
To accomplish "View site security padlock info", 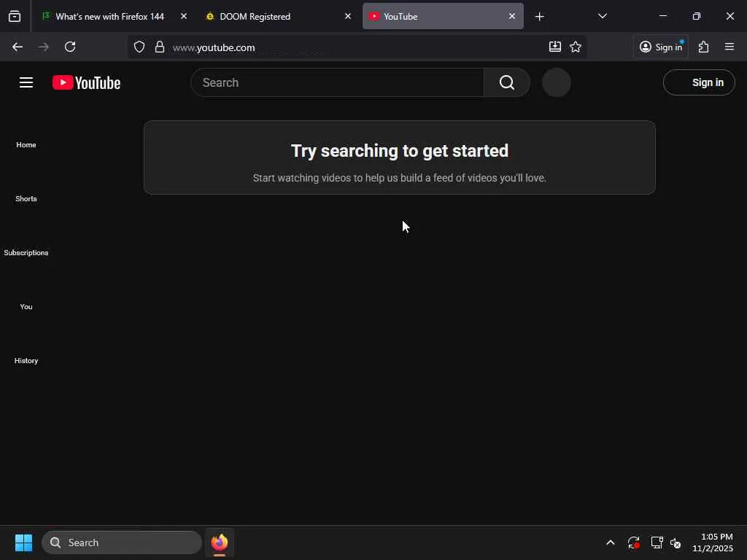I will 160,47.
